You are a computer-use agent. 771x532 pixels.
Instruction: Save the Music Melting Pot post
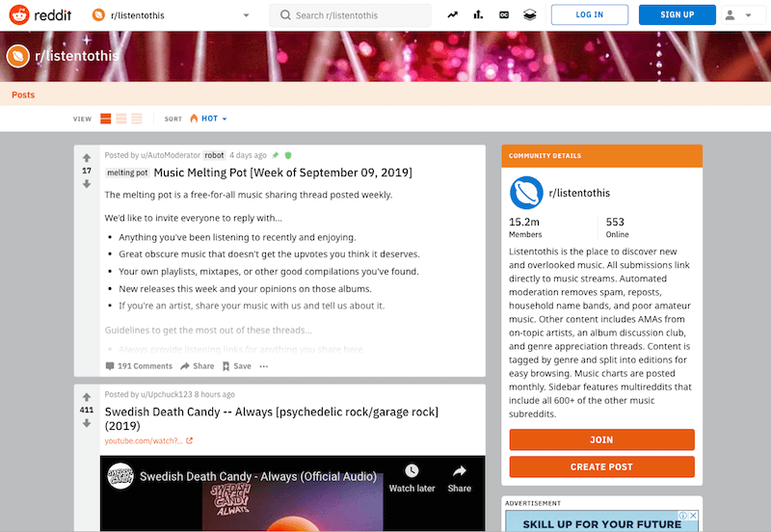(236, 366)
